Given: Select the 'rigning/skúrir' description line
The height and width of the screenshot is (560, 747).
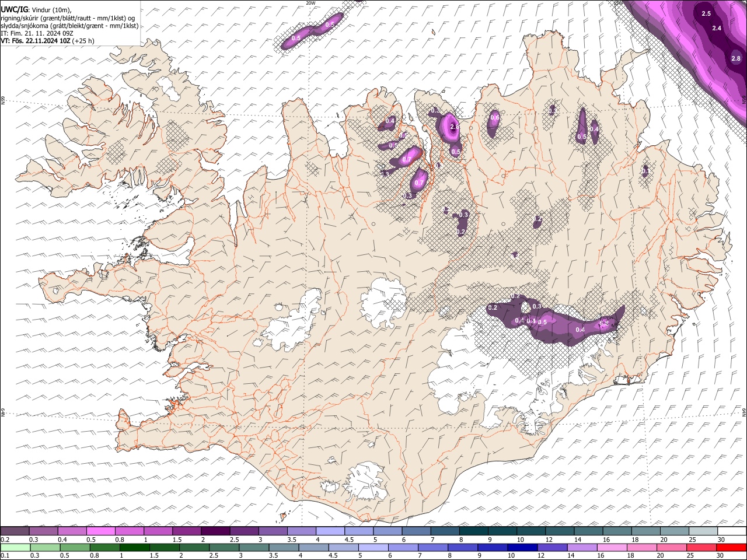Looking at the screenshot, I should (68, 18).
